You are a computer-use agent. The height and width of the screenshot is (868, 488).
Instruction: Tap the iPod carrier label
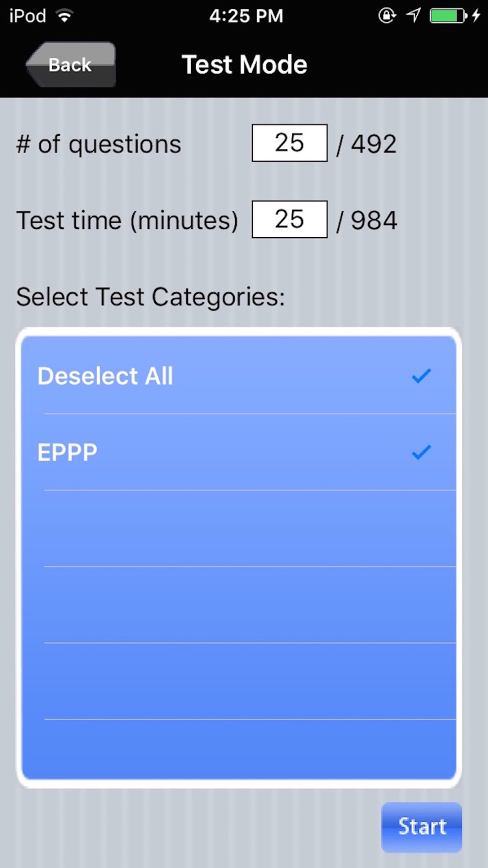point(28,16)
